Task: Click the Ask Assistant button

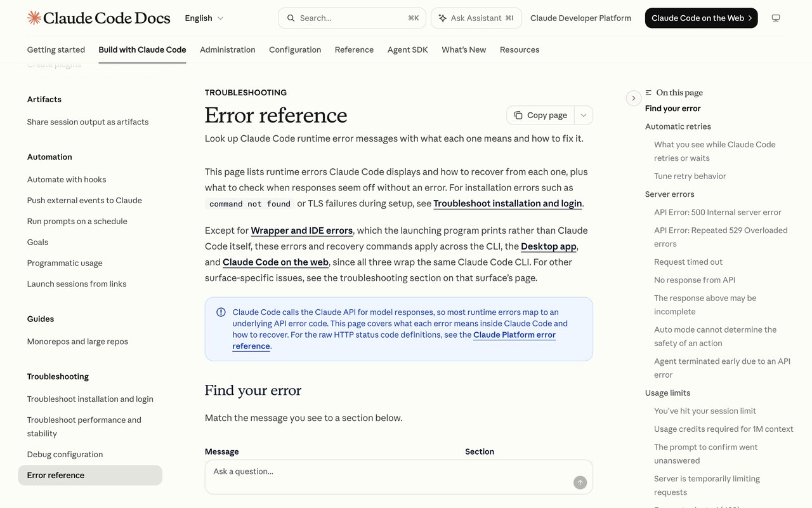Action: [x=476, y=18]
